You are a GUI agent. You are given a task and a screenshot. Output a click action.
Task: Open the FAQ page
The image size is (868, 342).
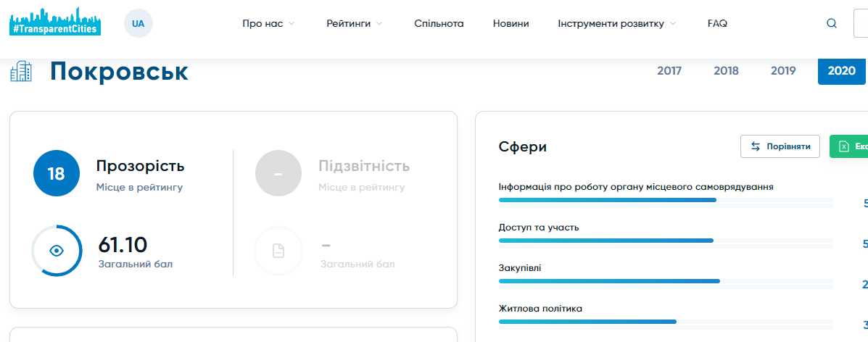[717, 24]
